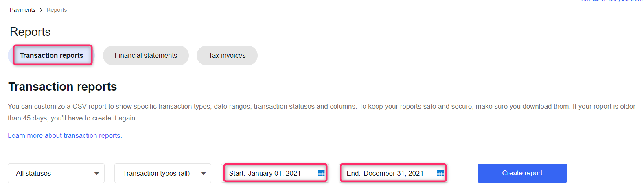This screenshot has height=196, width=644.
Task: Open the End date calendar icon
Action: click(440, 173)
